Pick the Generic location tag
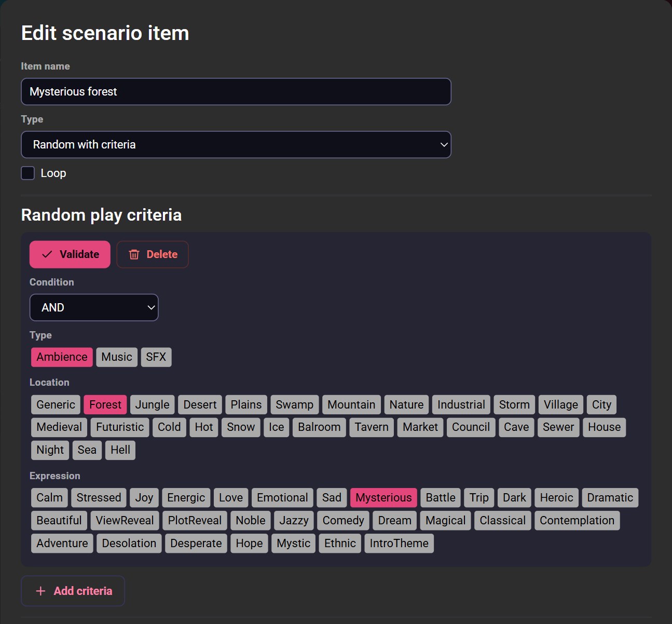This screenshot has height=624, width=672. (56, 404)
